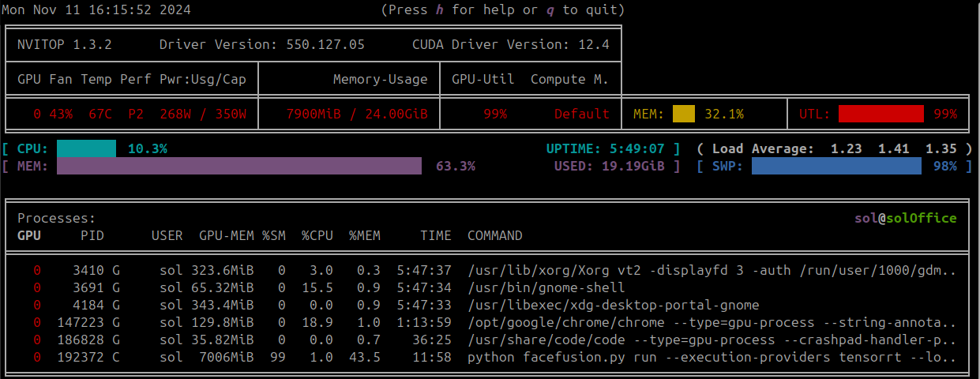This screenshot has width=980, height=379.
Task: Click the host MEM 63.3% value
Action: point(456,167)
